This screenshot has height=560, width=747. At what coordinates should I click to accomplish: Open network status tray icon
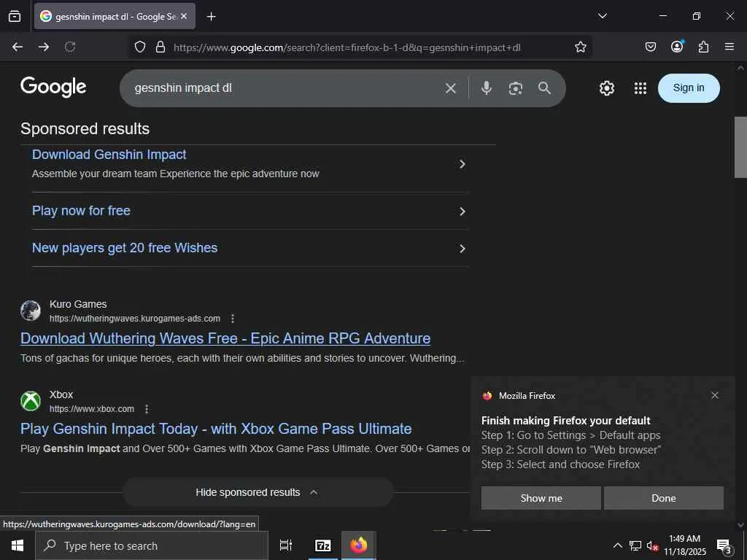coord(635,545)
